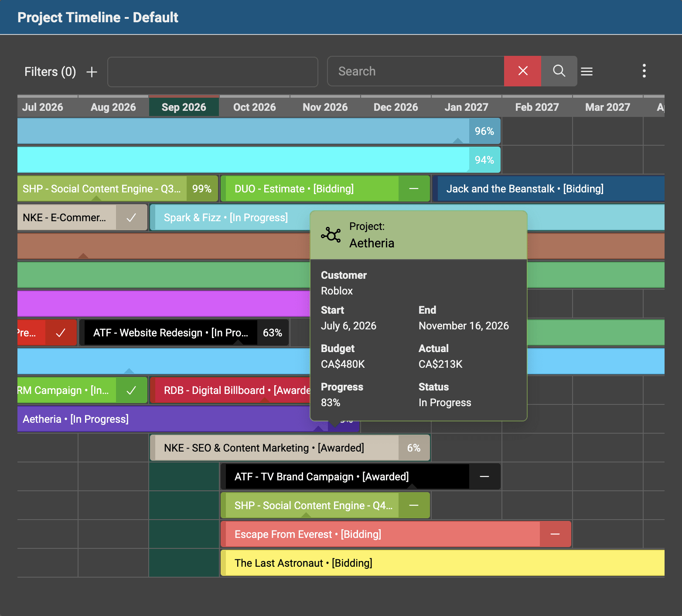Image resolution: width=682 pixels, height=616 pixels.
Task: Click the Roblox customer value in tooltip
Action: pos(337,291)
